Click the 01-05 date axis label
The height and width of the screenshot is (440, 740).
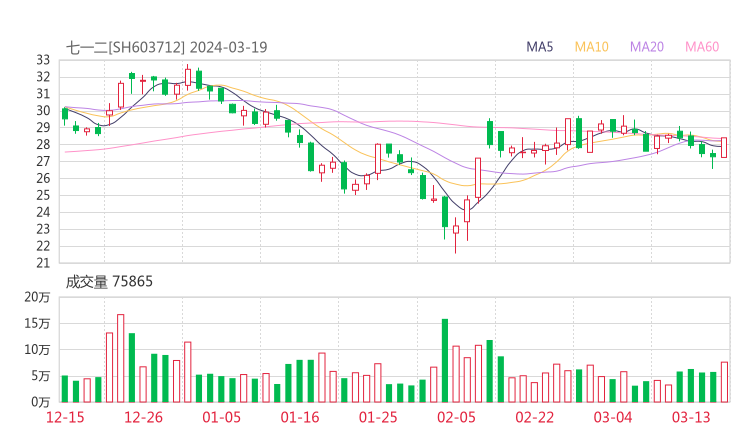[x=221, y=417]
